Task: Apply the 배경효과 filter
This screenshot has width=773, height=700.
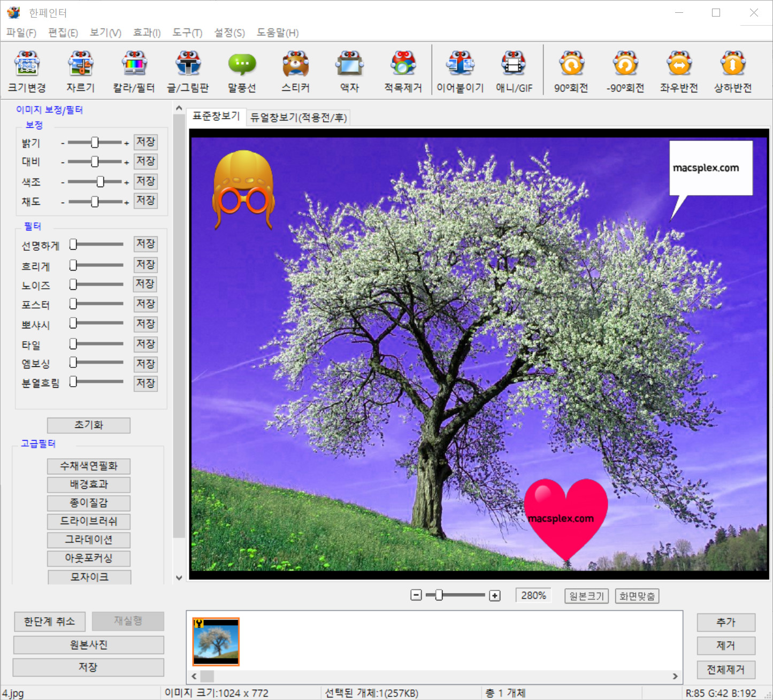Action: [89, 484]
